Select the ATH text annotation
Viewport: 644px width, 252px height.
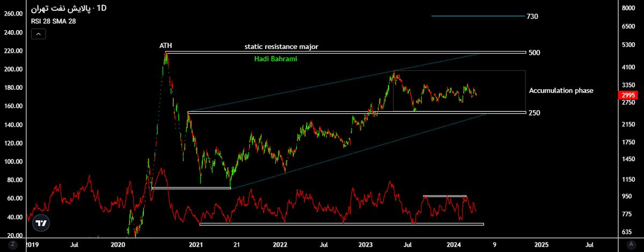point(166,46)
